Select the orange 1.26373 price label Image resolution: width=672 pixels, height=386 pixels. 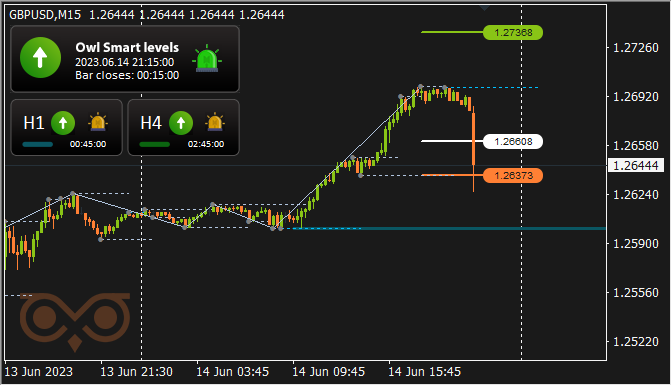[x=513, y=176]
